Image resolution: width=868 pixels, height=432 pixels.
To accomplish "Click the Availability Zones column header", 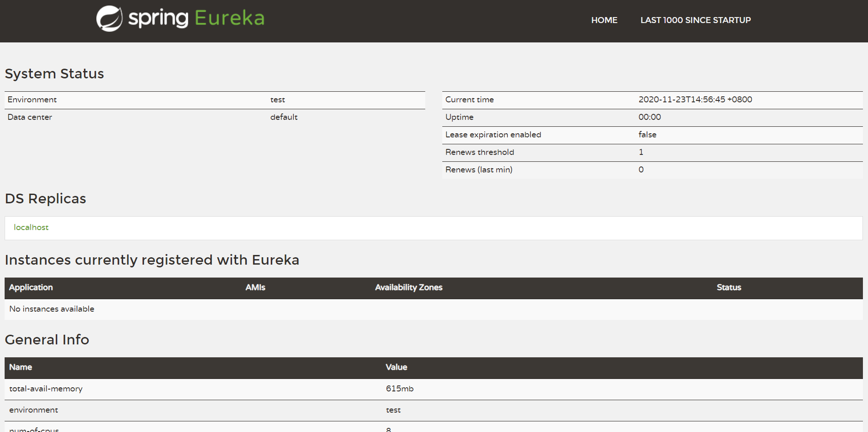I will 409,287.
